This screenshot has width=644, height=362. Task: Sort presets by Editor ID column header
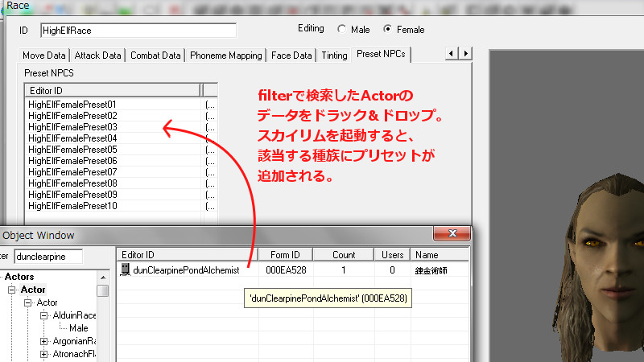pyautogui.click(x=114, y=90)
